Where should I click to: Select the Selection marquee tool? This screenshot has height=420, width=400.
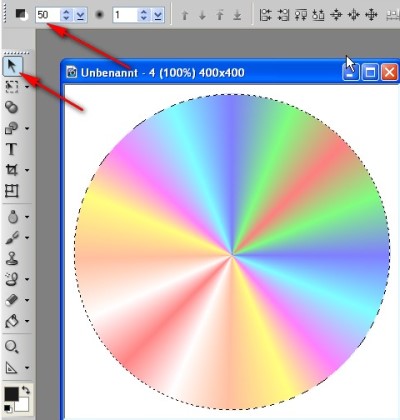11,86
